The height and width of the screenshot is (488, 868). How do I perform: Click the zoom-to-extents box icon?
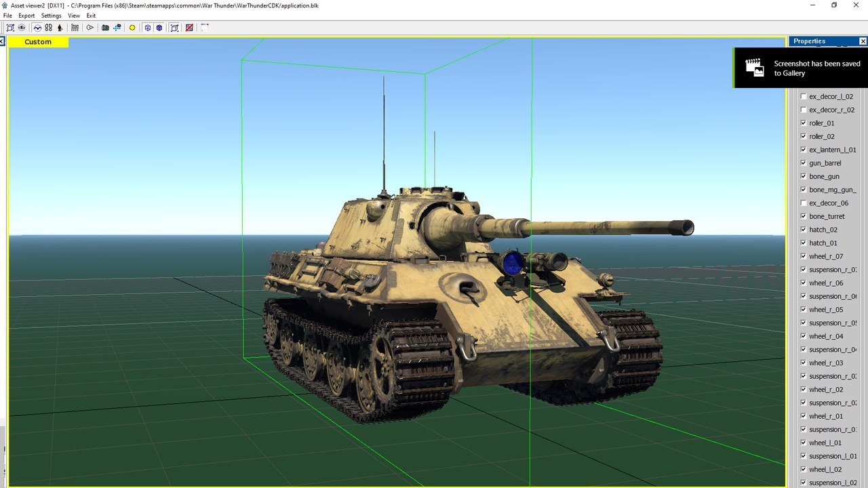click(x=10, y=28)
